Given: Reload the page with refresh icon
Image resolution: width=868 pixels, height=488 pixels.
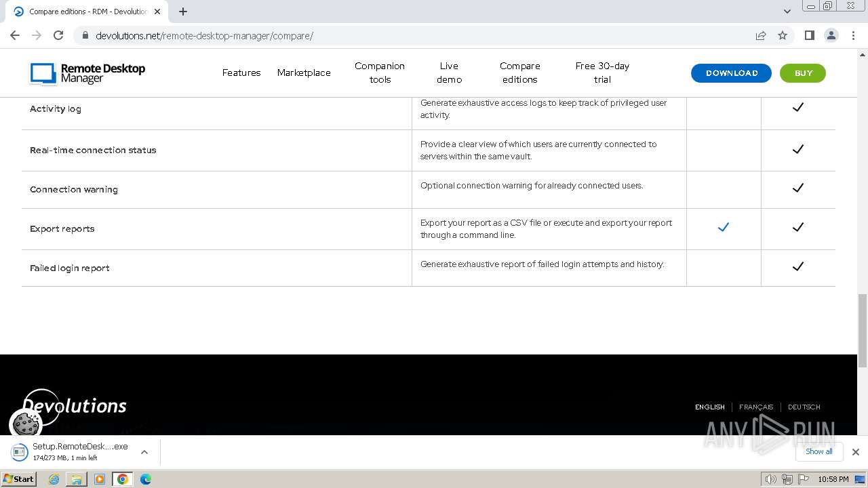Looking at the screenshot, I should 58,35.
